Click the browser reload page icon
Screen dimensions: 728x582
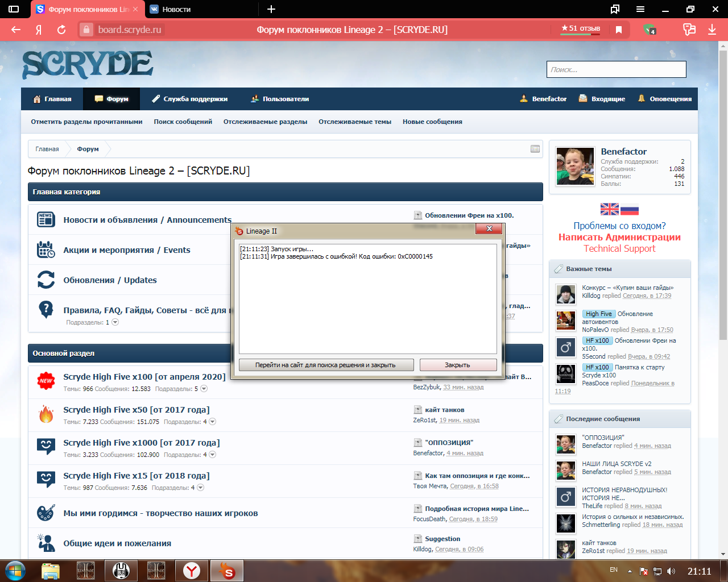[x=61, y=30]
